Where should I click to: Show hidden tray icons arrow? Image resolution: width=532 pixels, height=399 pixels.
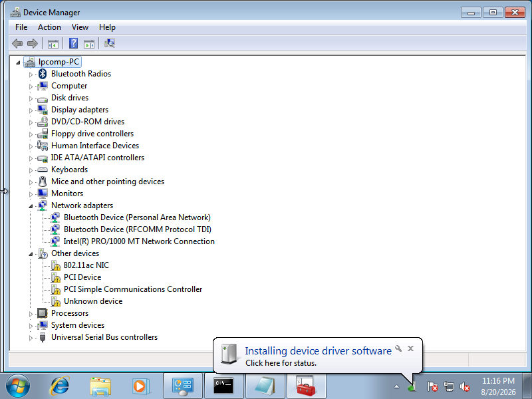click(x=396, y=386)
